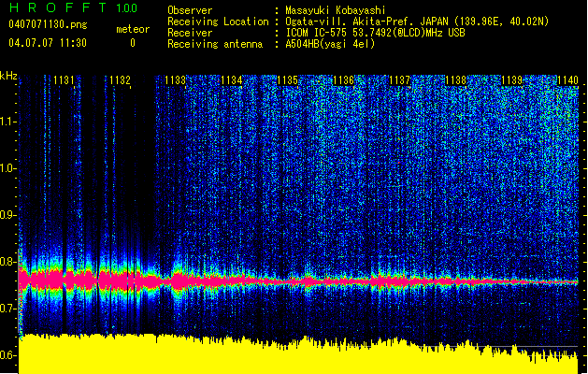Viewport: 588px width, 374px height.
Task: Click the Observer label
Action: 190,10
